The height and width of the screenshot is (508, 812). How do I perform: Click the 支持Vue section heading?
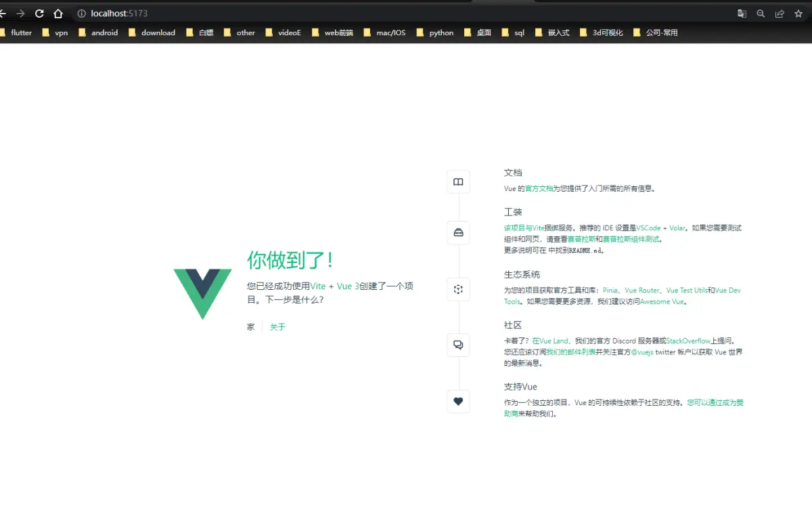pyautogui.click(x=520, y=387)
